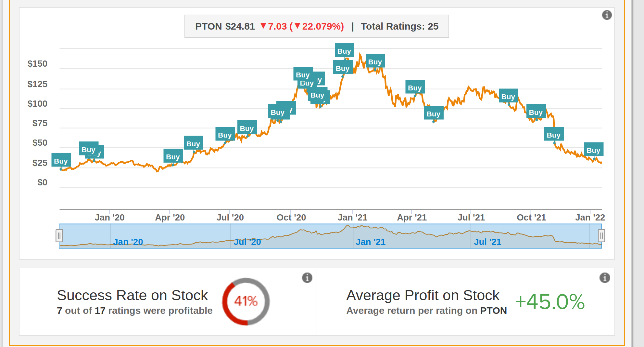
Task: Click the Jan '20 label in range navigator
Action: [128, 242]
